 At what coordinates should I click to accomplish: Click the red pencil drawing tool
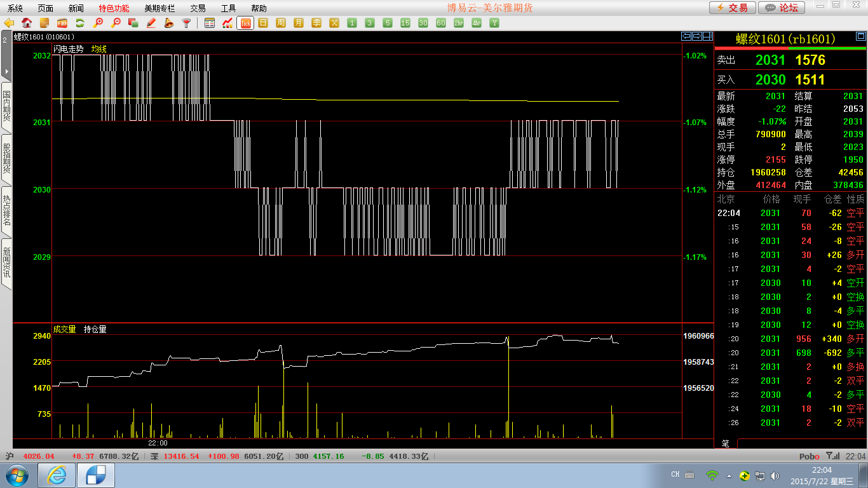pos(151,23)
